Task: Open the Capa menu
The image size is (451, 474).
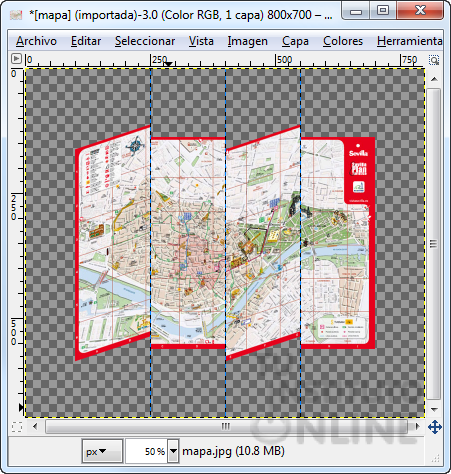Action: pyautogui.click(x=295, y=41)
